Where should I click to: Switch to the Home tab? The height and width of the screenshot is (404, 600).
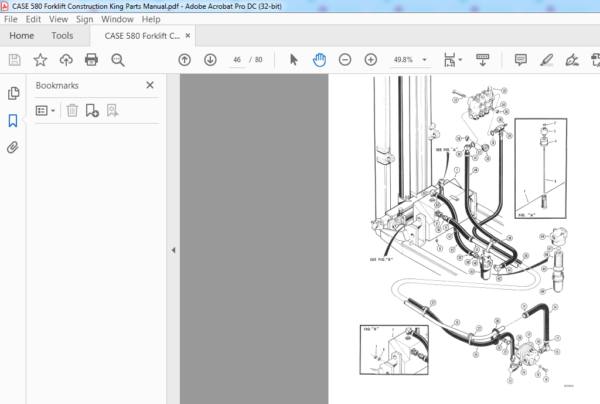pyautogui.click(x=22, y=36)
